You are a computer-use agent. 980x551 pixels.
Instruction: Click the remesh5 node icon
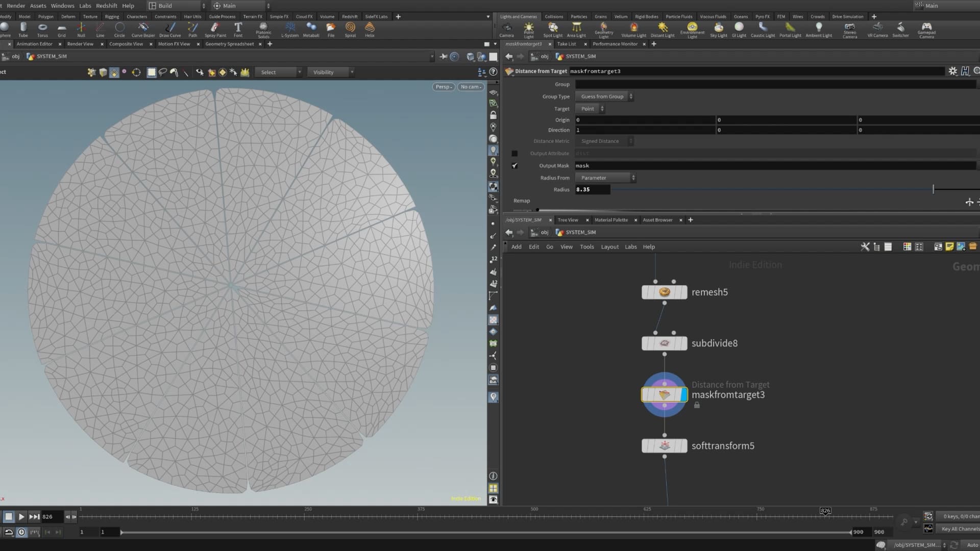point(664,292)
